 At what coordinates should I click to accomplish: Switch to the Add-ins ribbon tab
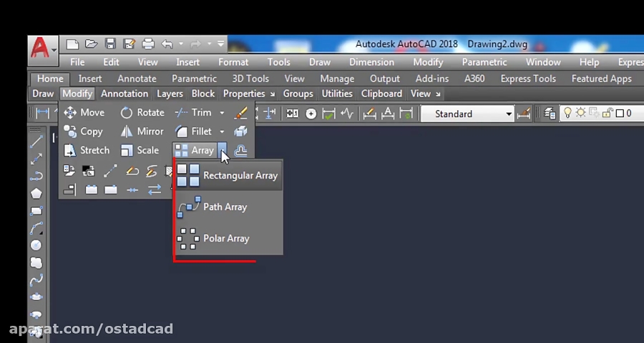[432, 79]
